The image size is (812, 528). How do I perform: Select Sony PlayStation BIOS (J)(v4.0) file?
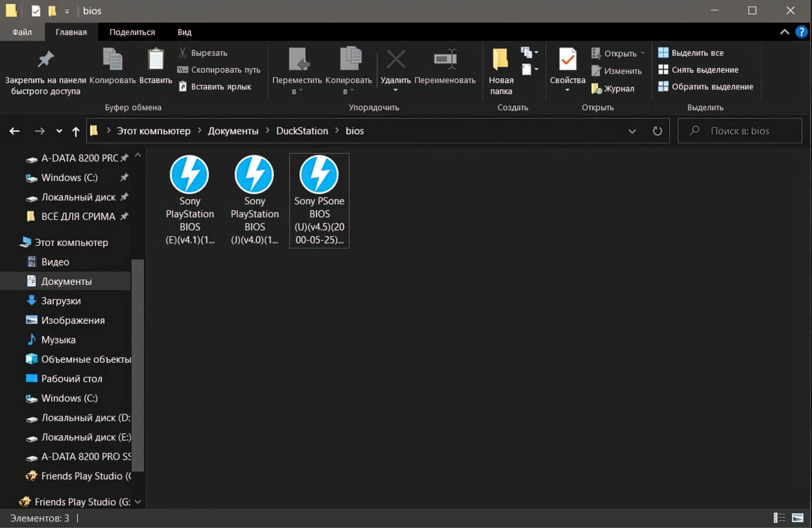255,200
